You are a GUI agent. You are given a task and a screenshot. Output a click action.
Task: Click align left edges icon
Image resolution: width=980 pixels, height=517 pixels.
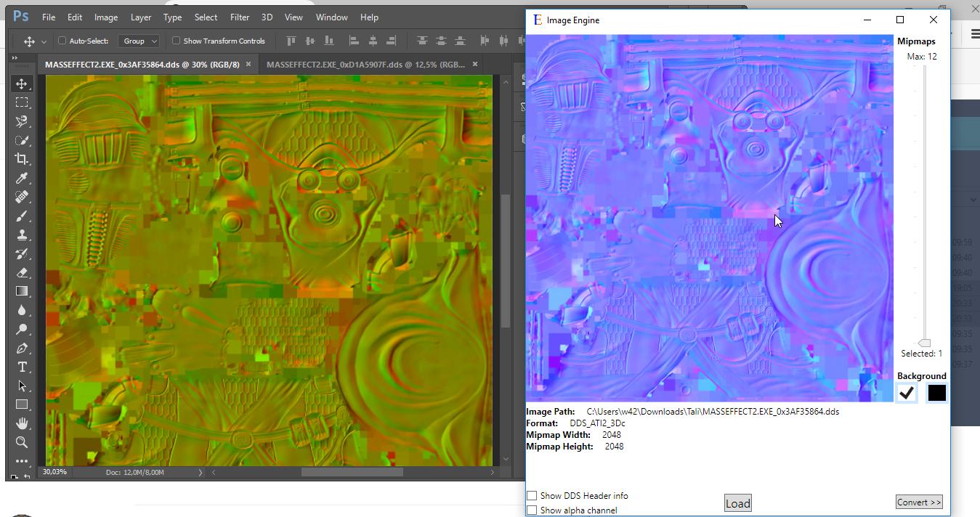[355, 41]
